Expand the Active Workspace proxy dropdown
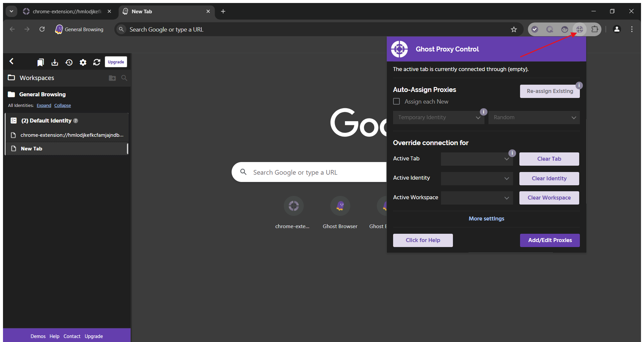This screenshot has width=644, height=342. tap(477, 198)
